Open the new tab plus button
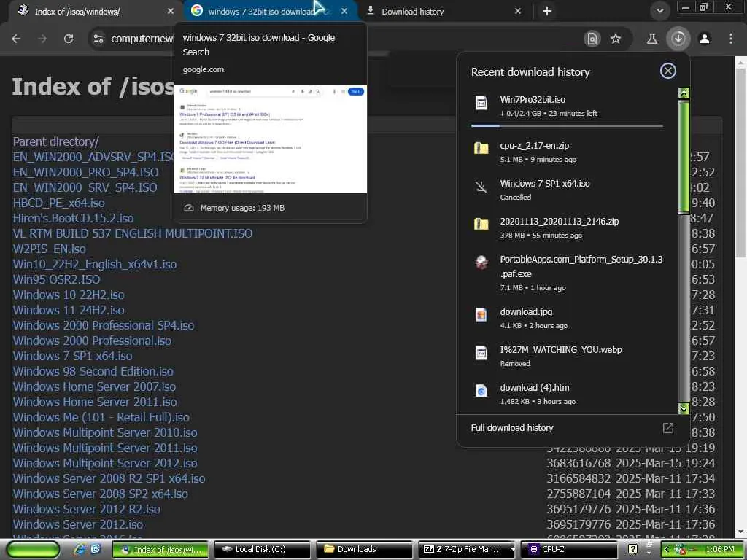The width and height of the screenshot is (747, 560). 547,11
